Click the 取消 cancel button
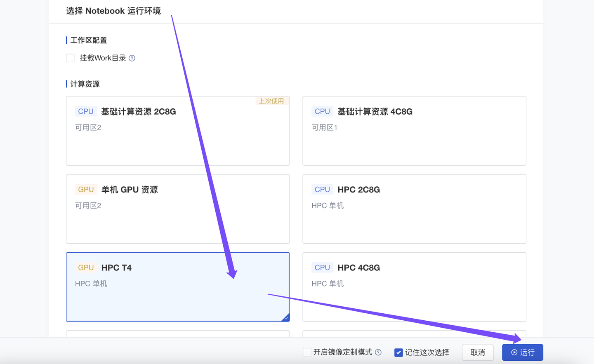The height and width of the screenshot is (364, 594). click(x=478, y=352)
